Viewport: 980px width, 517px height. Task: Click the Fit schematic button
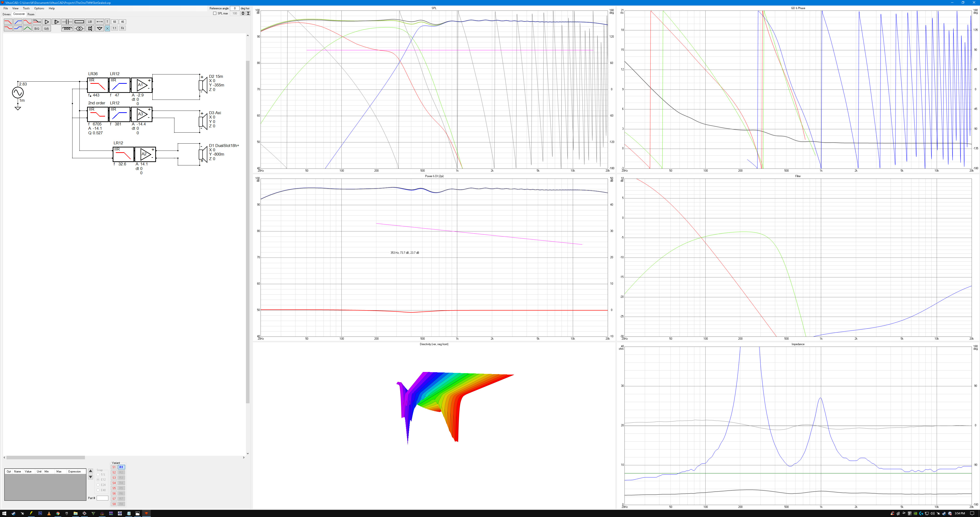click(x=122, y=28)
